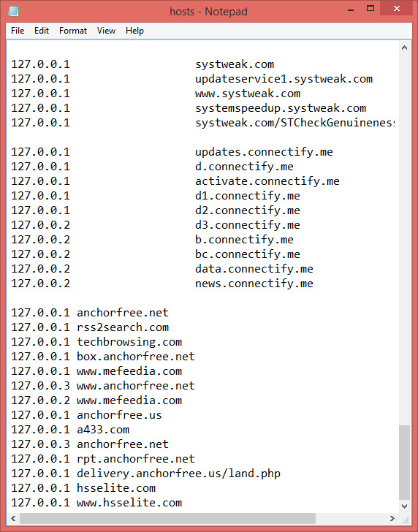The width and height of the screenshot is (418, 532).
Task: Click the vertical scrollbar thumb
Action: pos(404,462)
